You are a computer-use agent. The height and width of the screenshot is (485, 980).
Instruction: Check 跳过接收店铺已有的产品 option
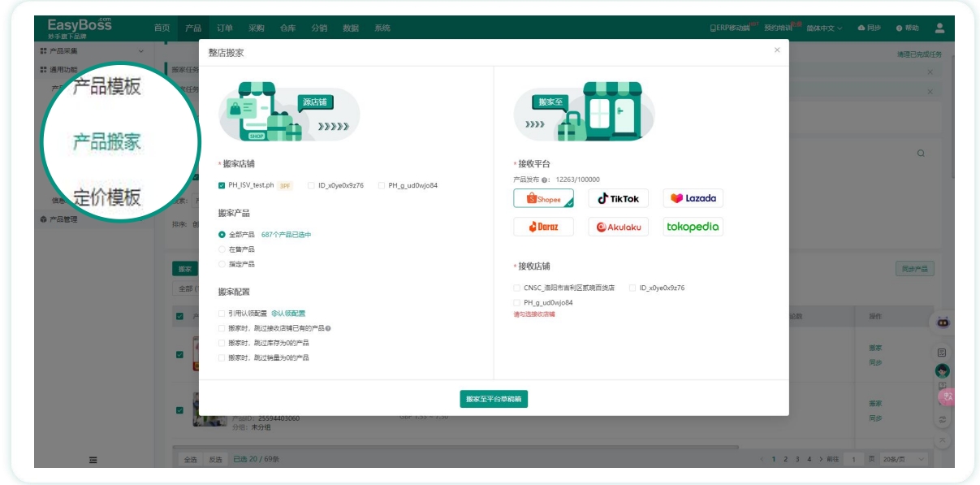coord(222,328)
